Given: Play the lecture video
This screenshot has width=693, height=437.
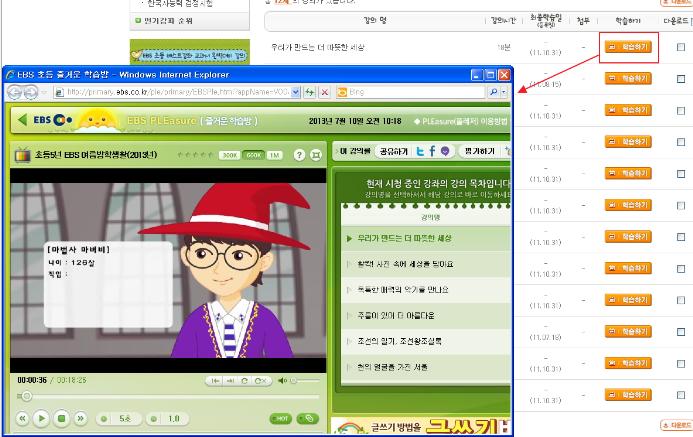Looking at the screenshot, I should 42,418.
